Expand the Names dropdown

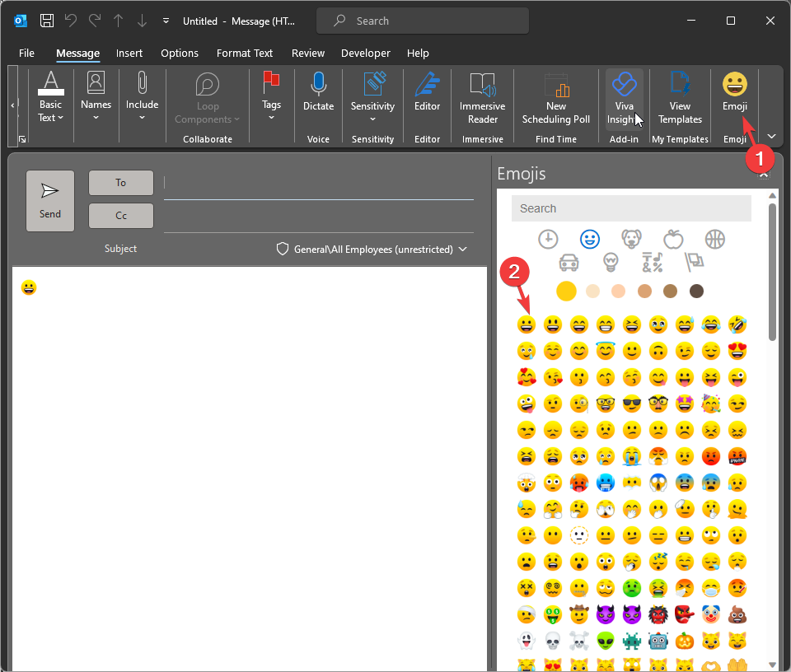point(96,97)
